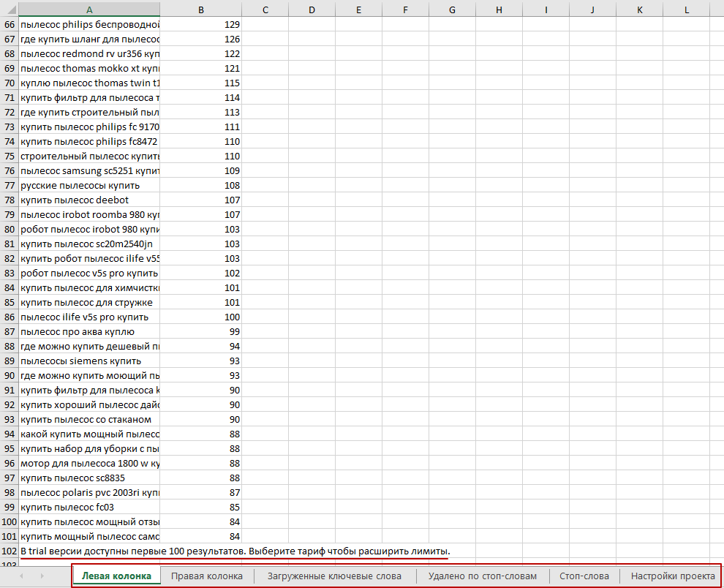This screenshot has height=588, width=724.
Task: Click cell 'русские пылесосы купить'
Action: click(89, 185)
